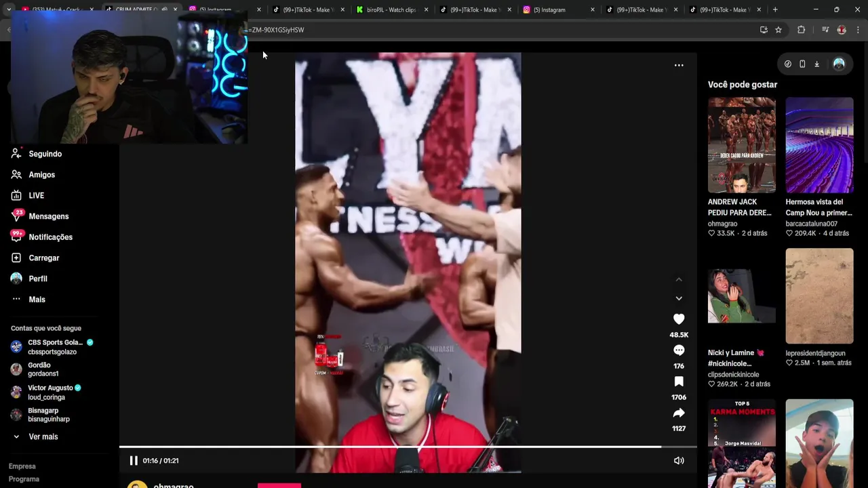
Task: Click the video time readout 01:16 / 01:21
Action: (x=161, y=461)
